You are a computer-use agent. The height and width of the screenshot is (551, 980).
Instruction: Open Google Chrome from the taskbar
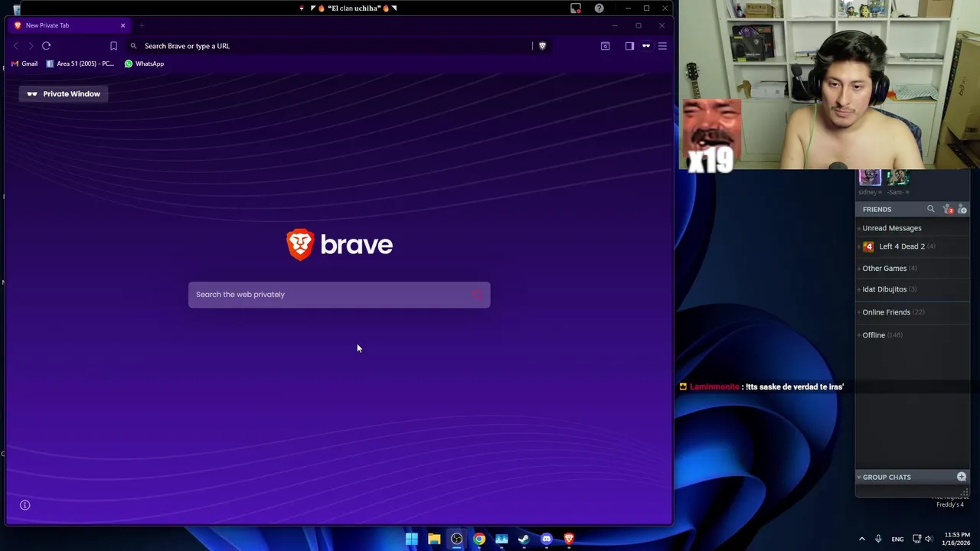(x=479, y=539)
